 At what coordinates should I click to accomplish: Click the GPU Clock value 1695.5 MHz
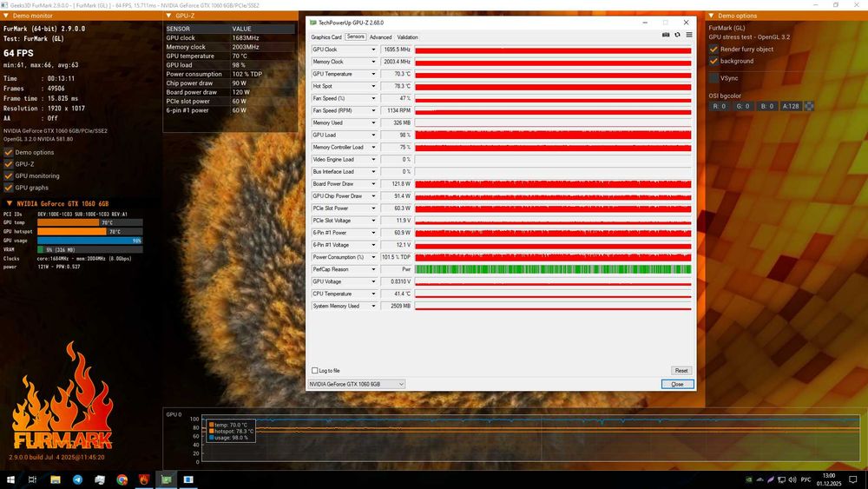397,50
